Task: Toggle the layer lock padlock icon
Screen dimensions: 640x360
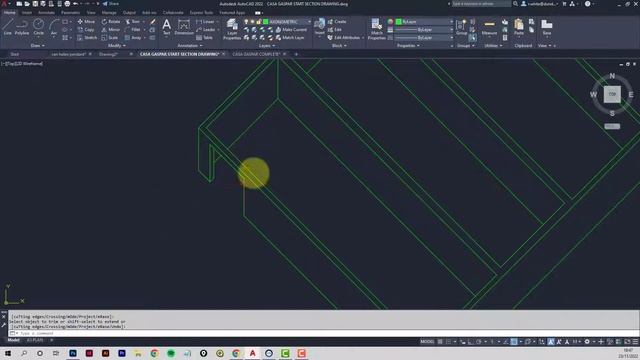Action: point(259,22)
